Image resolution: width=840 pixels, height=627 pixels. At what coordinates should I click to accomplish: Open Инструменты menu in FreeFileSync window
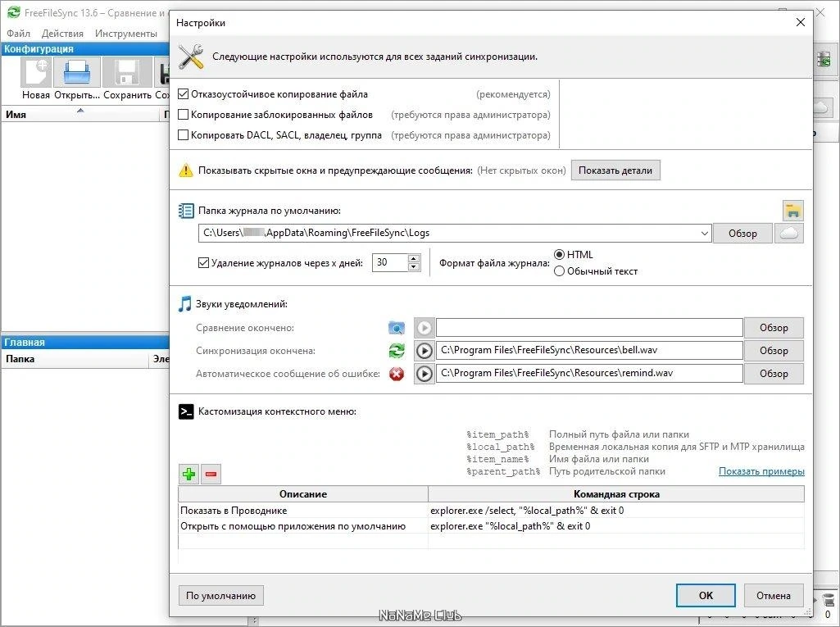click(x=126, y=34)
